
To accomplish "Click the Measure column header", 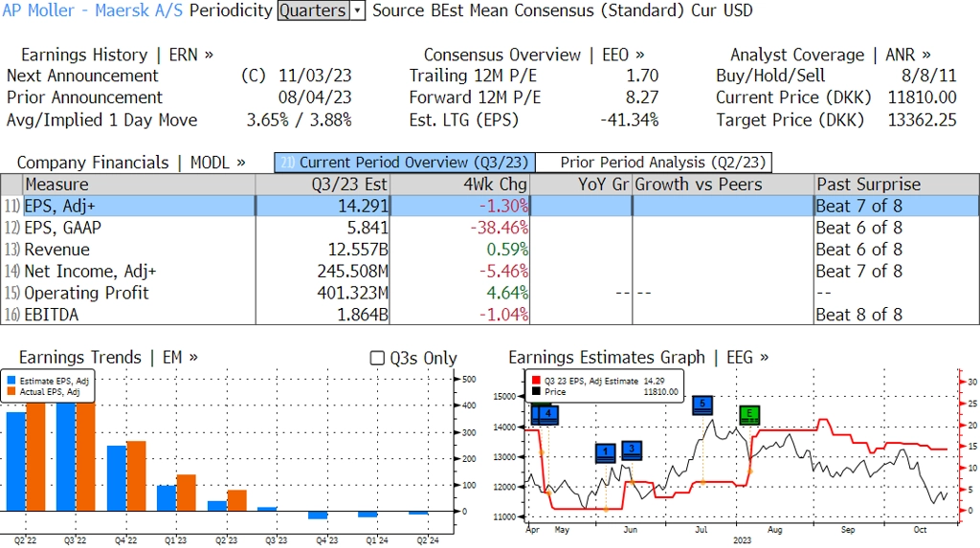I will pyautogui.click(x=139, y=185).
